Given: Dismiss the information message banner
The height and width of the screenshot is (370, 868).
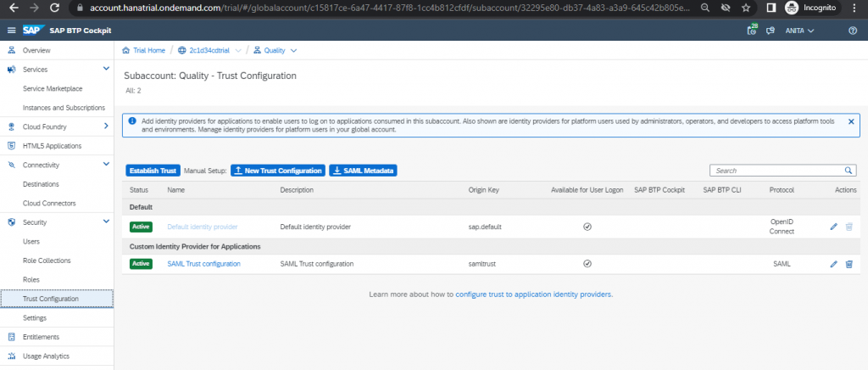Looking at the screenshot, I should tap(851, 121).
